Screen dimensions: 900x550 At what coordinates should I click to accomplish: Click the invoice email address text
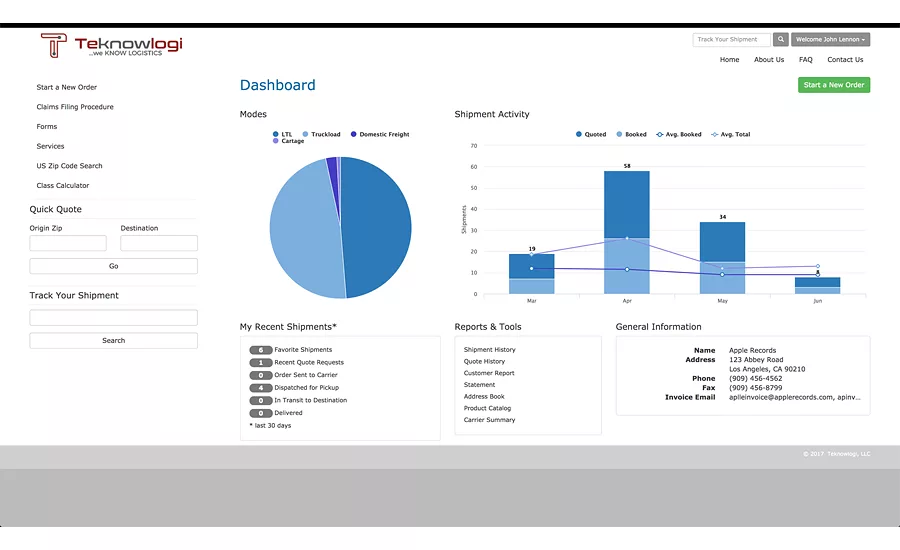click(794, 397)
